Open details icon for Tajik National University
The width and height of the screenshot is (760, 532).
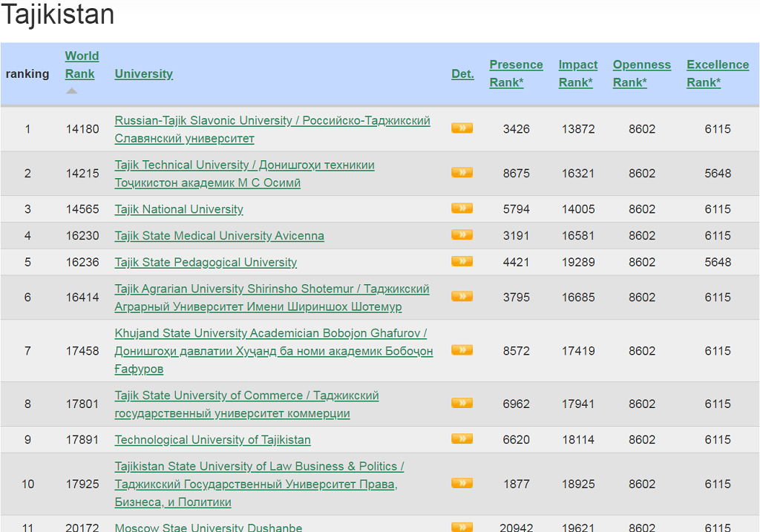462,208
